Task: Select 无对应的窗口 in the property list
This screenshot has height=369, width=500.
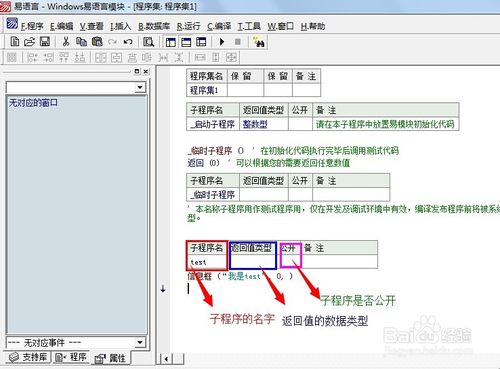Action: 33,102
